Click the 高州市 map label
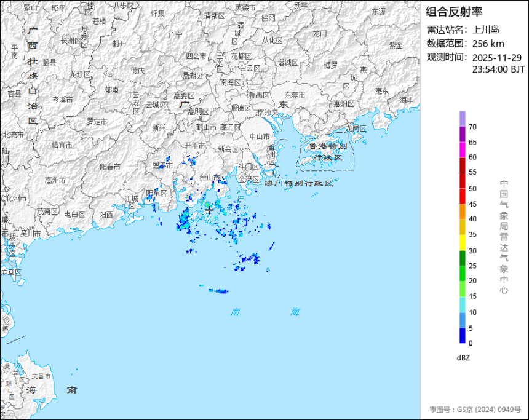Viewport: 529px width, 420px height. [55, 181]
